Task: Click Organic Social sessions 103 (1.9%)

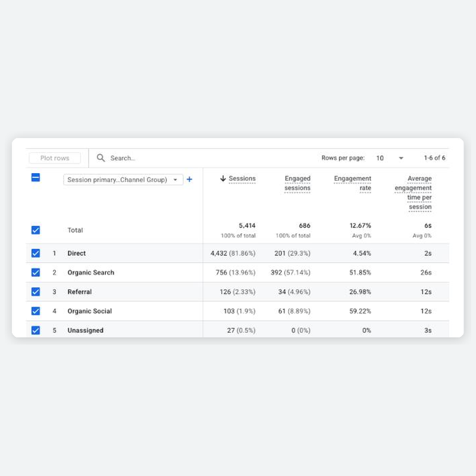Action: pos(240,311)
